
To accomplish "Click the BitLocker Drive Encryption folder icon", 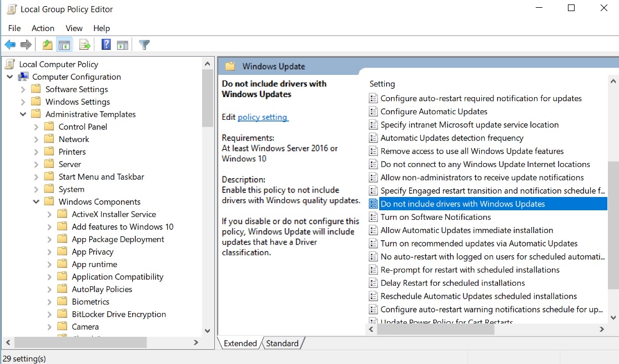I will click(62, 314).
